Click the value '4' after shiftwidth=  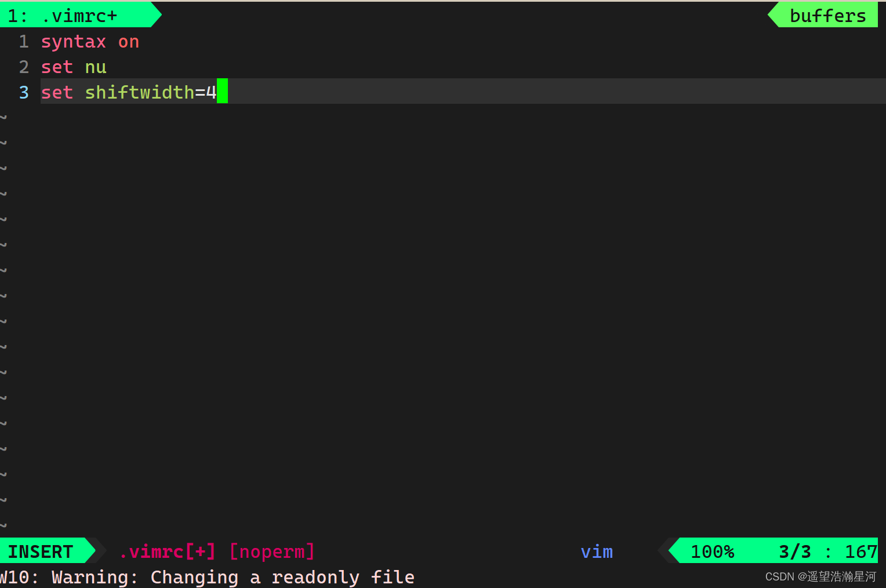pyautogui.click(x=211, y=93)
